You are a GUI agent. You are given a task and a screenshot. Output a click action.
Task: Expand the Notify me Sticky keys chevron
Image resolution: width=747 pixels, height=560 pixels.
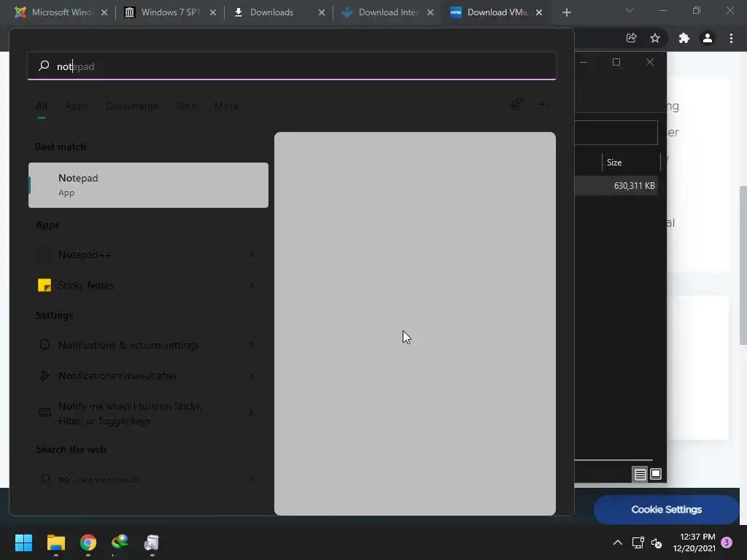[x=252, y=413]
